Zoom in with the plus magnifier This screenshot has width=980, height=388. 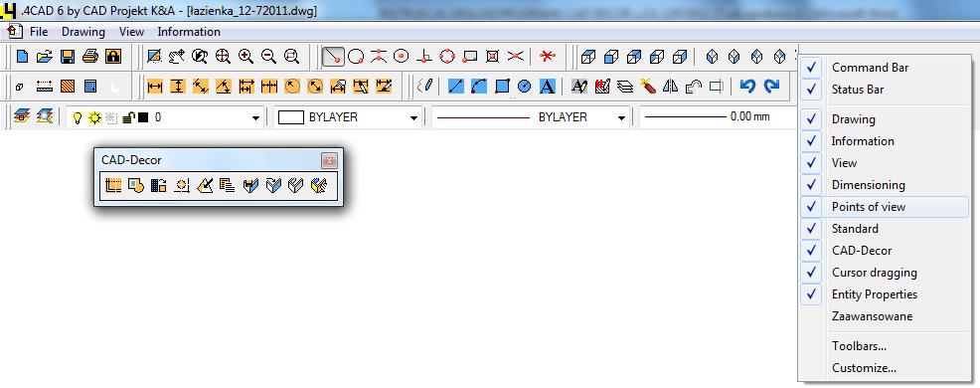tap(245, 57)
